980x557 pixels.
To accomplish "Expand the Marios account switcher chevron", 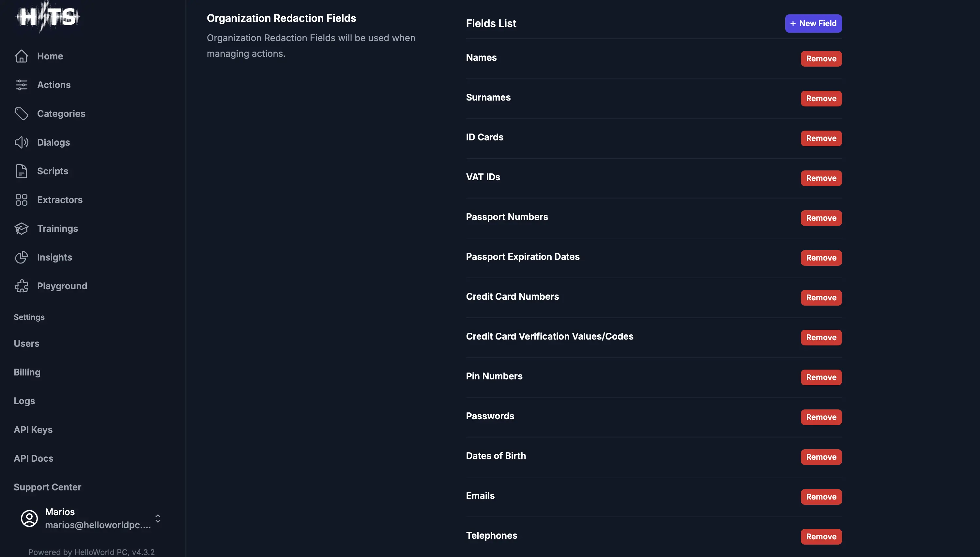I will (158, 518).
